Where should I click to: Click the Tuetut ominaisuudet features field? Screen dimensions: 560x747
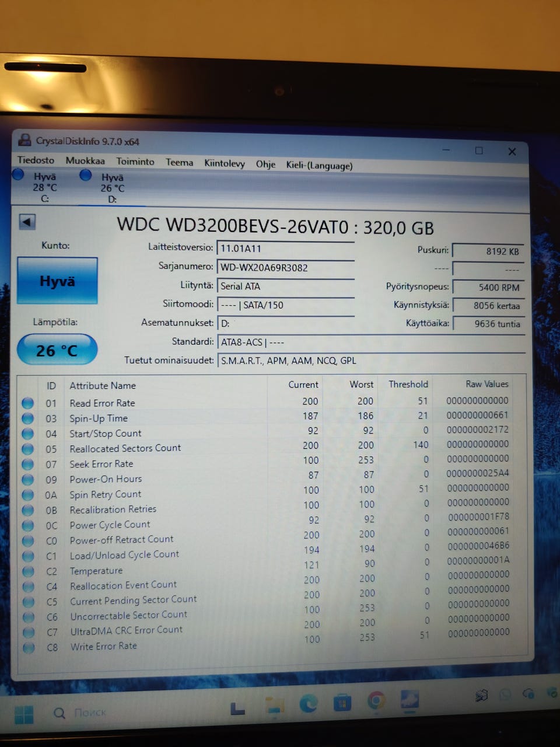pos(371,361)
